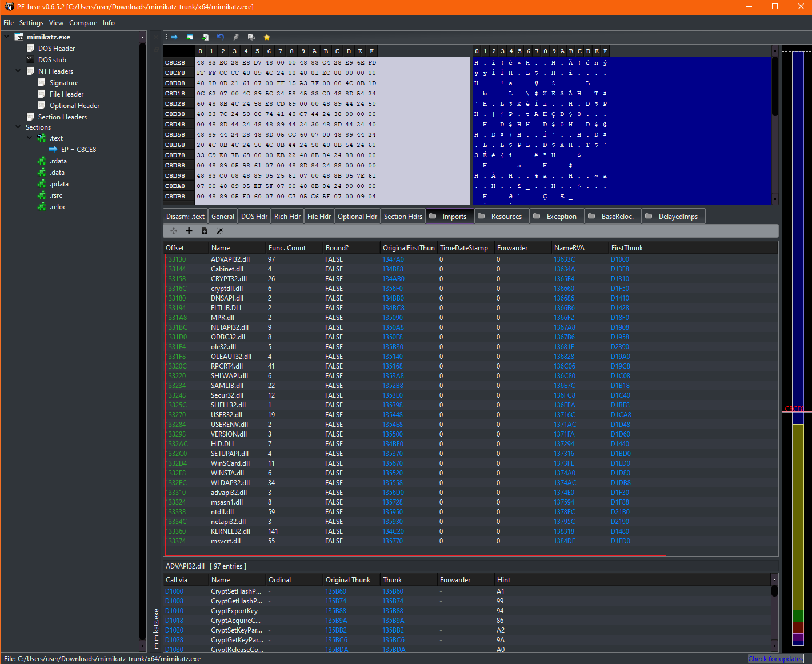
Task: Switch to the DelayedImps tab
Action: click(x=673, y=217)
